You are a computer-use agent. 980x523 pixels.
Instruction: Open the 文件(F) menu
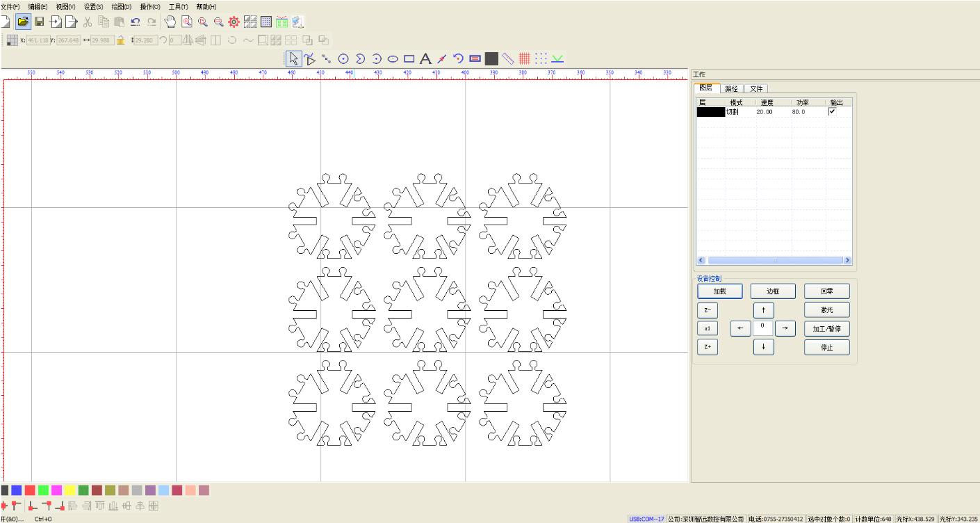pyautogui.click(x=10, y=6)
